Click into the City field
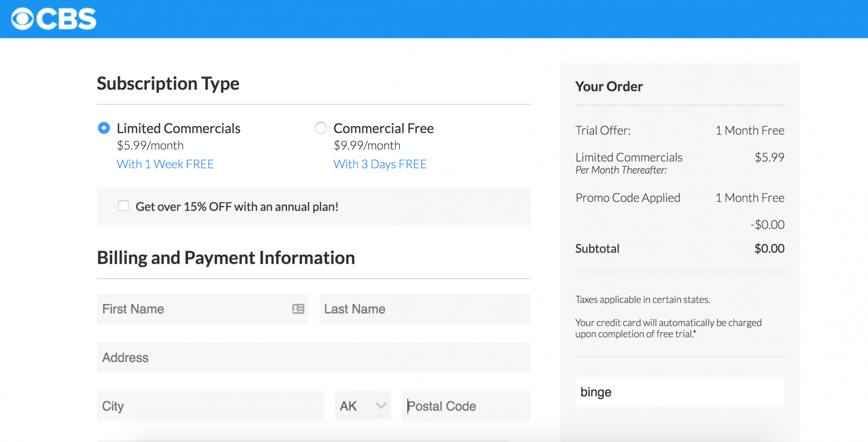Screen dimensions: 868x442 210,406
